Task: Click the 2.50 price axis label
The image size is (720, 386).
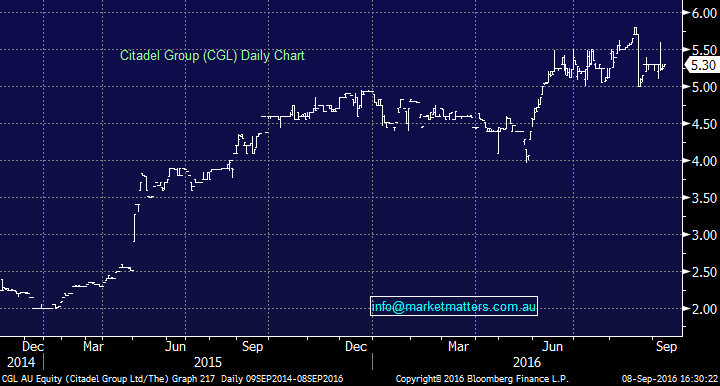Action: [705, 272]
